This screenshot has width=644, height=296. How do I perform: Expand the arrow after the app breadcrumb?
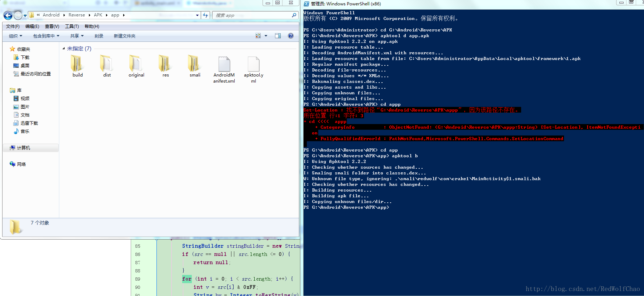[124, 15]
